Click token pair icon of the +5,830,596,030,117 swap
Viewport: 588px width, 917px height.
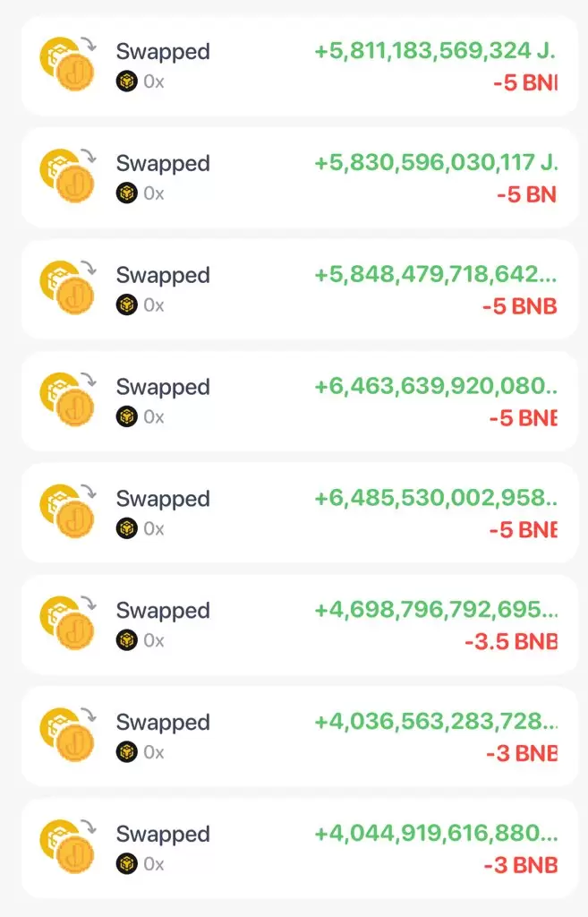tap(67, 176)
